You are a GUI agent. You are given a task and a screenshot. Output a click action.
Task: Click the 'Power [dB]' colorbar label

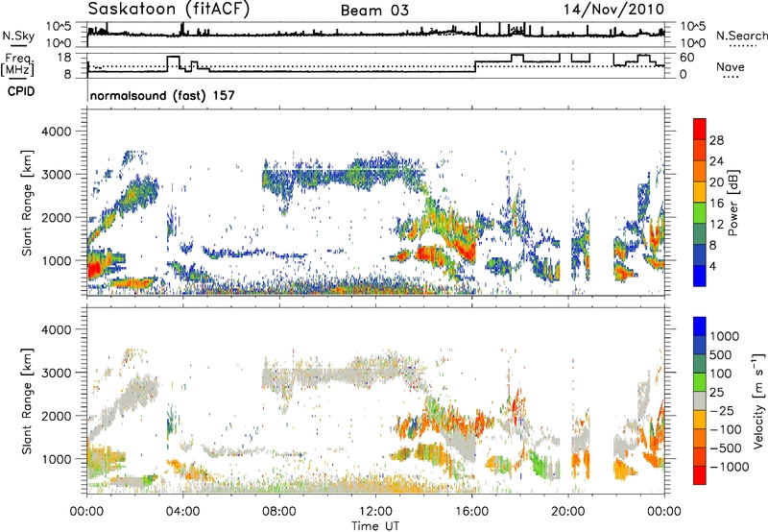tap(732, 203)
